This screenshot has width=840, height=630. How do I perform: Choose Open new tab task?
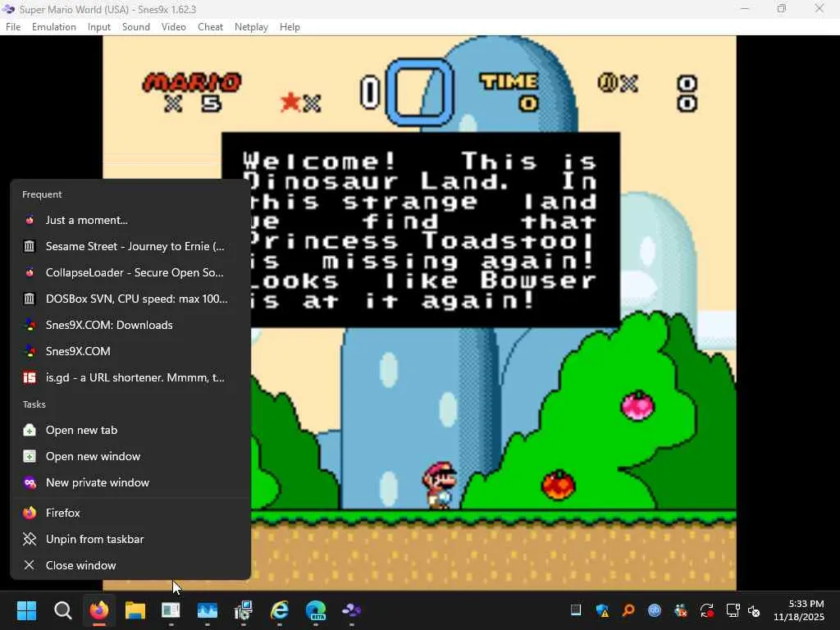(130, 430)
